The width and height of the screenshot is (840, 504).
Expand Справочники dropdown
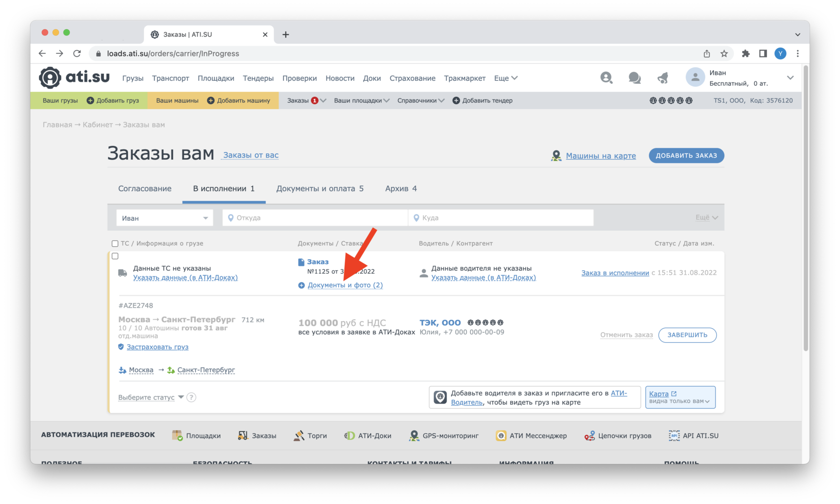click(x=420, y=100)
